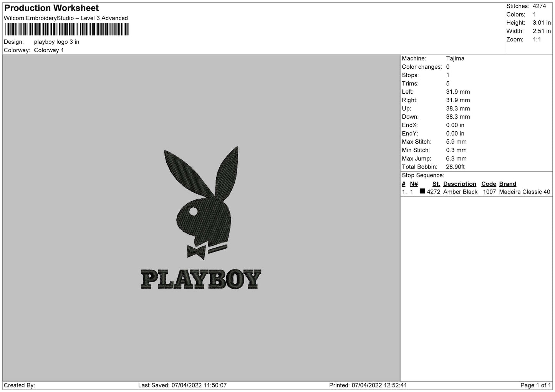
Task: Click the thread code 1007
Action: (x=489, y=192)
